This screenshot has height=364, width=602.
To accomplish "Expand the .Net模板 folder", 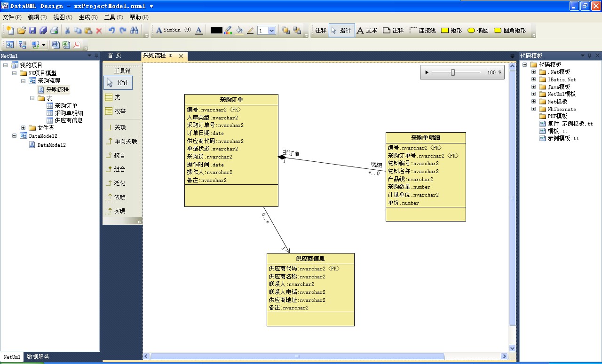I will [534, 72].
